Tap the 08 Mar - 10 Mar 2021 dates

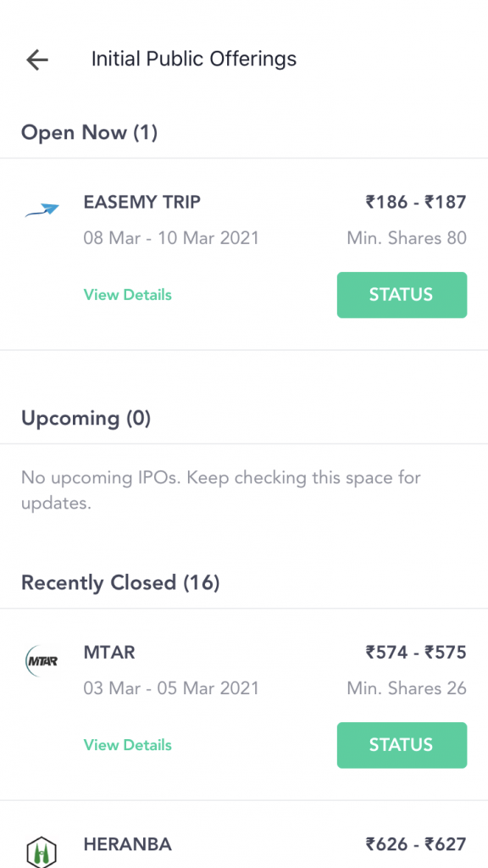[171, 238]
